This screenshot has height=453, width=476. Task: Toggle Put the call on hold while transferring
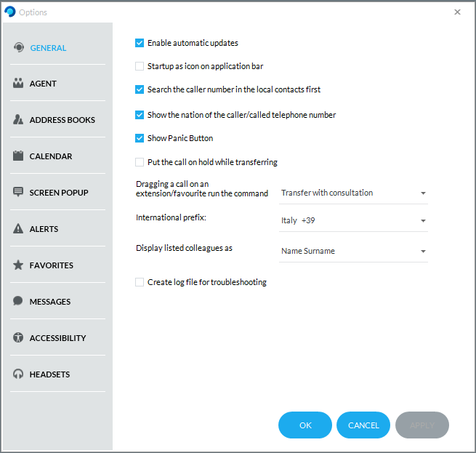(x=140, y=162)
